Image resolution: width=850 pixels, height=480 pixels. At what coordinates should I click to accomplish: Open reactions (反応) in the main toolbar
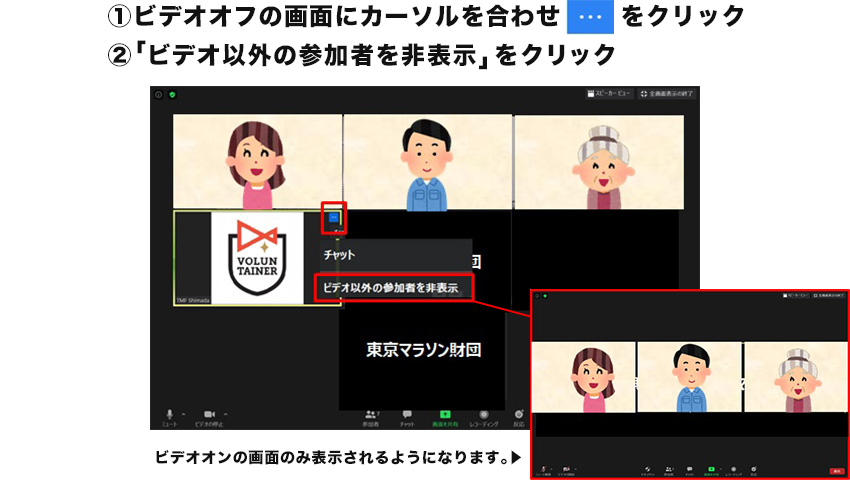[518, 415]
